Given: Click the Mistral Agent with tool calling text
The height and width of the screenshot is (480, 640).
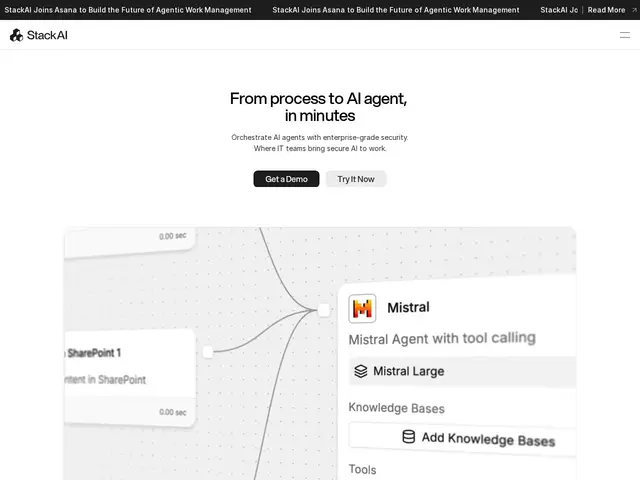Looking at the screenshot, I should pos(442,338).
